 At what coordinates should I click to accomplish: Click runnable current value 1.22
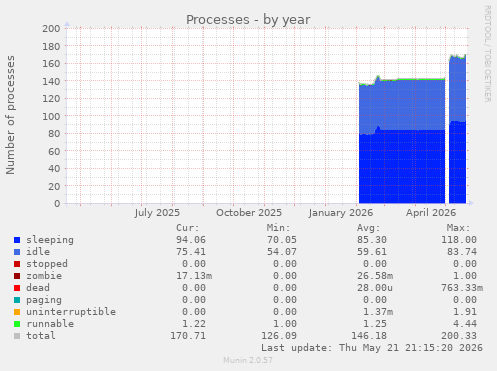194,324
